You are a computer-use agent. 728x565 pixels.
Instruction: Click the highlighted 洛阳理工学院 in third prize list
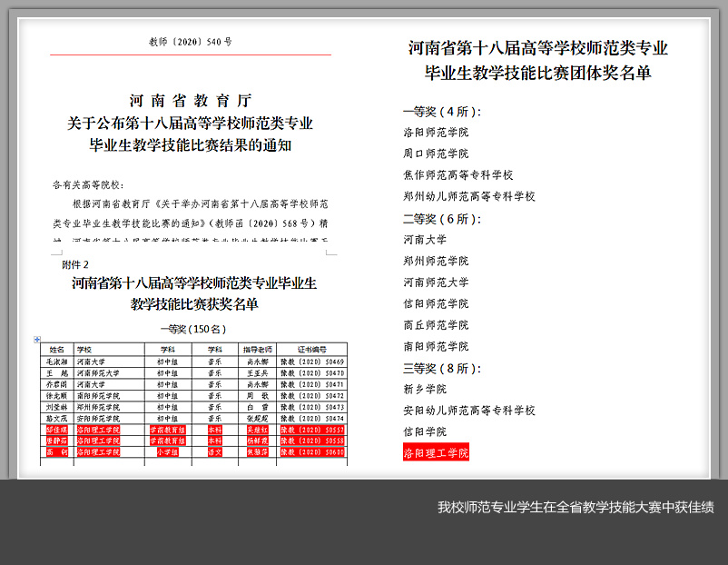pyautogui.click(x=436, y=452)
